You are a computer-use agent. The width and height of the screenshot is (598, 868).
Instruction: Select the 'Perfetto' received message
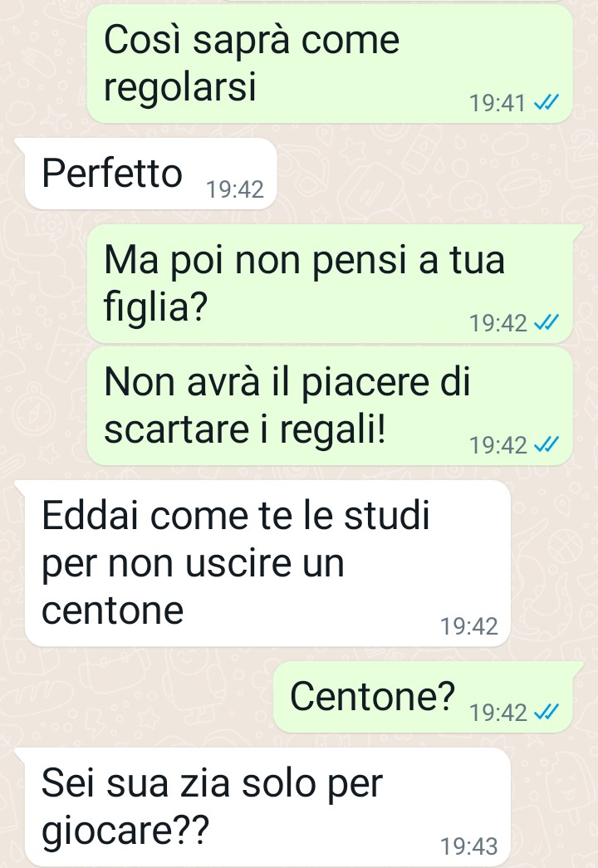click(x=150, y=174)
